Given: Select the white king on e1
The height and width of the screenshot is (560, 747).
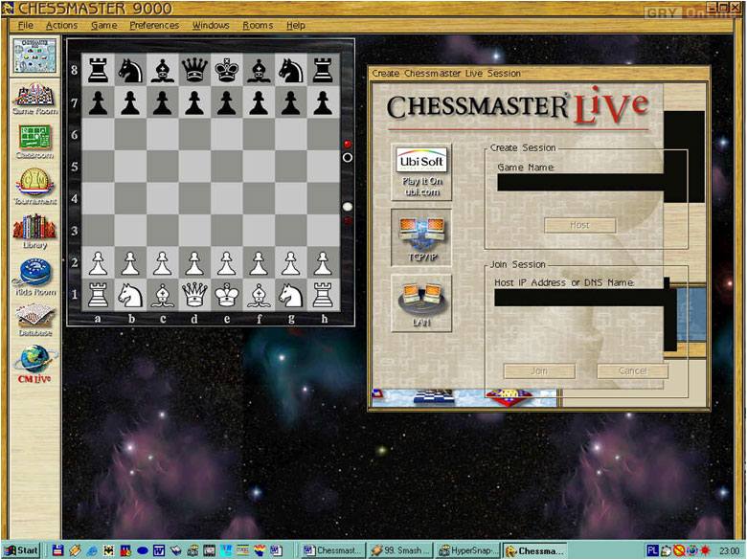Looking at the screenshot, I should 227,295.
